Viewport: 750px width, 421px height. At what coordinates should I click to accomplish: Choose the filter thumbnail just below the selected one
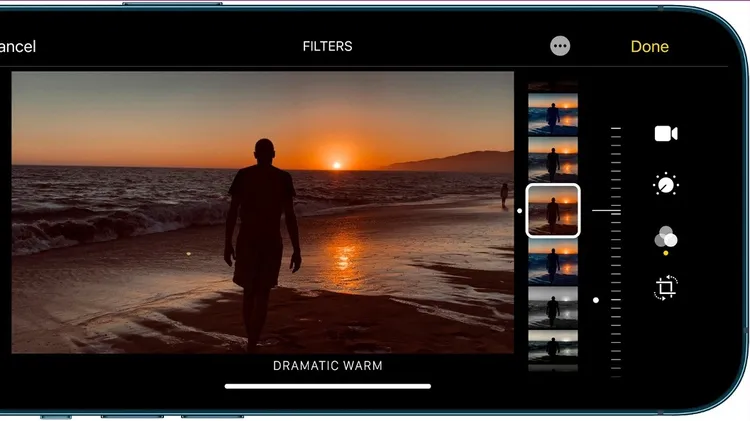point(553,262)
